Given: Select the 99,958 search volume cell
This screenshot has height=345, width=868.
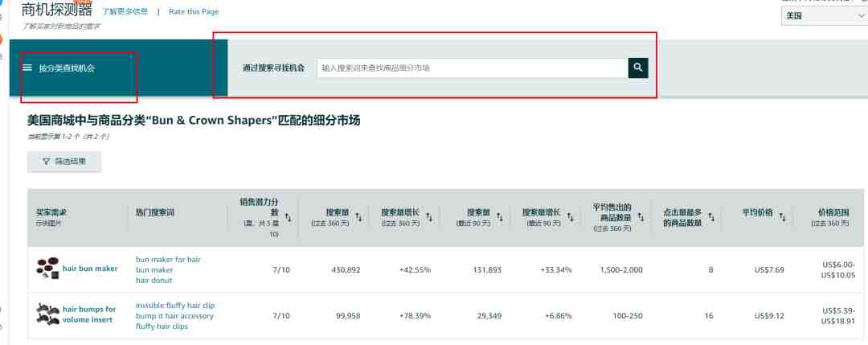Looking at the screenshot, I should coord(348,316).
